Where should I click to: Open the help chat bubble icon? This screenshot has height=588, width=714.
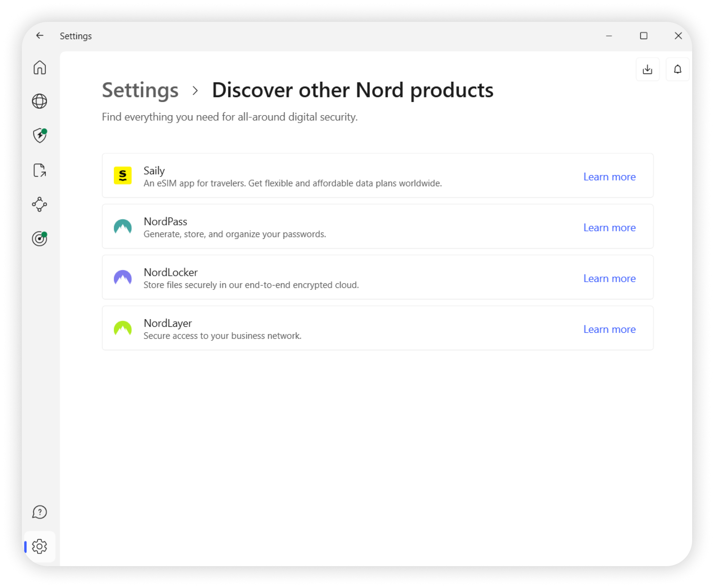40,512
